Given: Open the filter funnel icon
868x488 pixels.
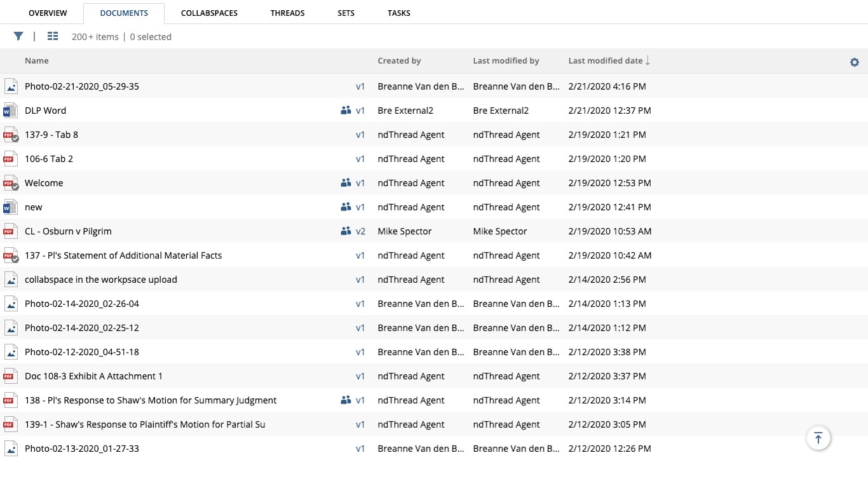Looking at the screenshot, I should 18,36.
